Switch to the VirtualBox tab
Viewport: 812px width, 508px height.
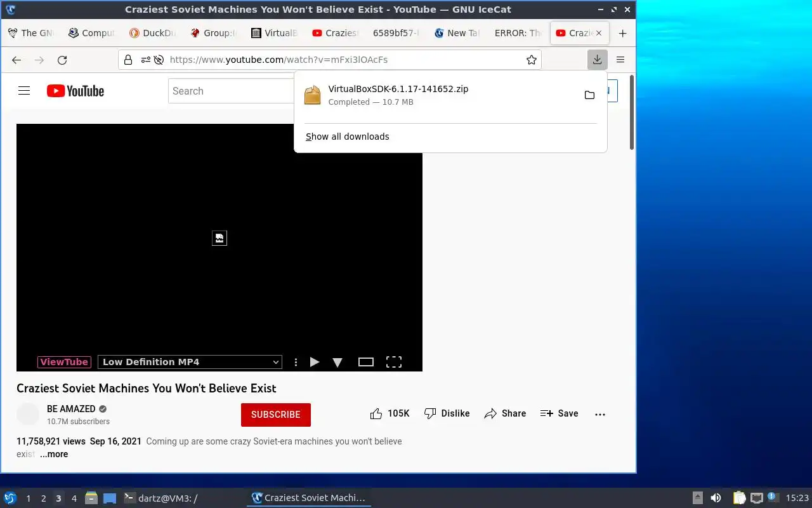pos(274,33)
